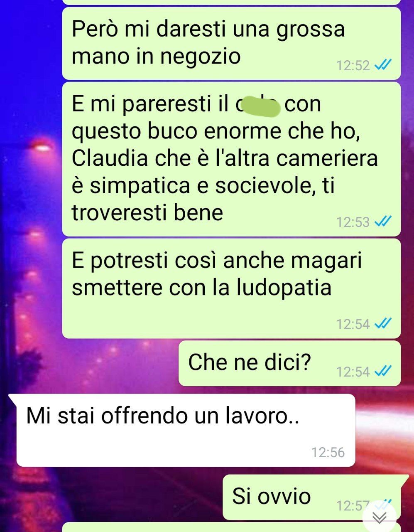Screen dimensions: 414x532
Task: Select the received "Mi stai offrendo un lavoro.." message
Action: [185, 430]
